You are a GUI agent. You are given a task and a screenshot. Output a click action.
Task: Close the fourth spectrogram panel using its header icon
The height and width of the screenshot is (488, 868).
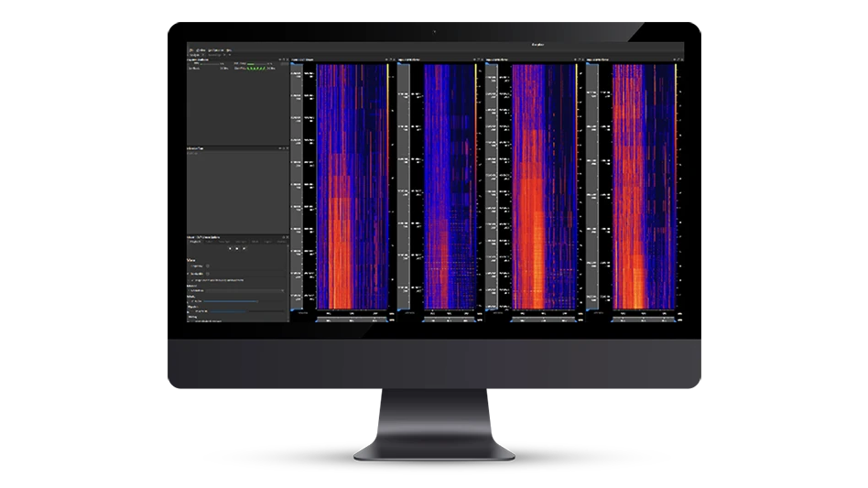[x=680, y=60]
